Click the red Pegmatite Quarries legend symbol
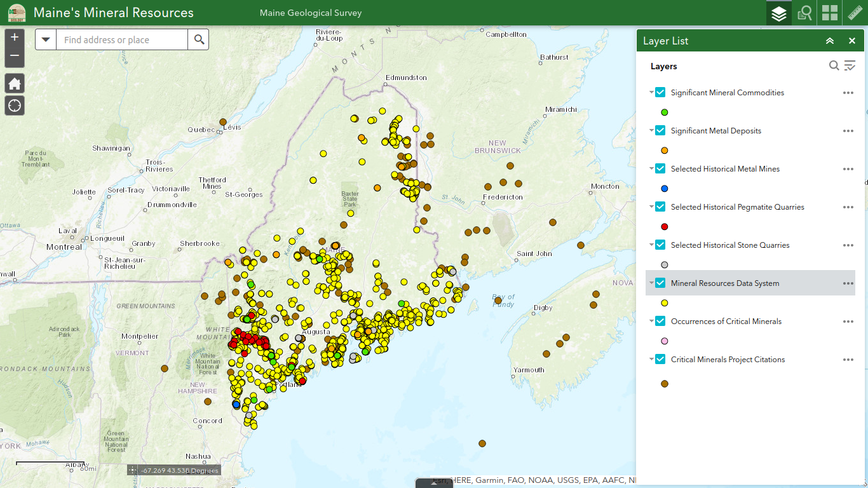 tap(665, 227)
